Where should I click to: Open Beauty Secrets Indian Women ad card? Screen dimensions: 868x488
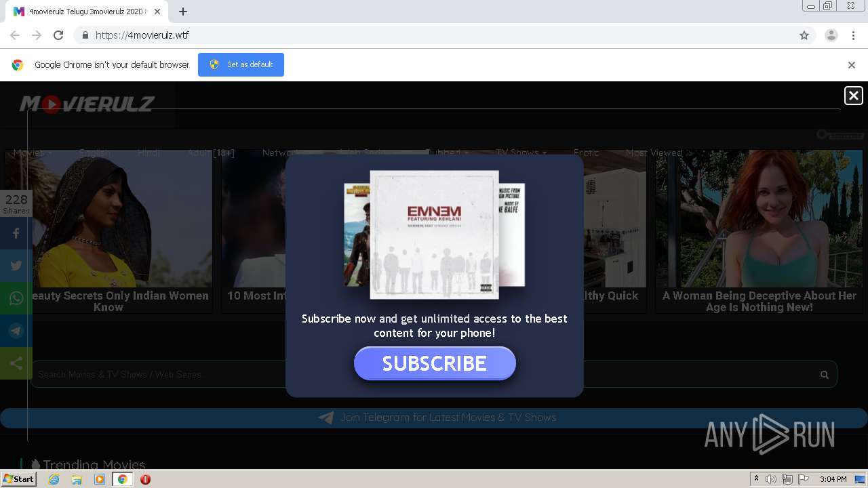(108, 231)
